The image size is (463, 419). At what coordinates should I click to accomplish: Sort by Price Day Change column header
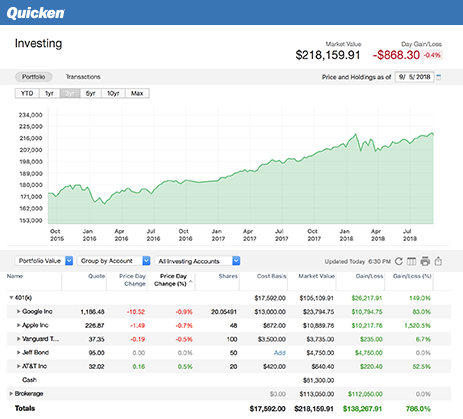[x=132, y=280]
